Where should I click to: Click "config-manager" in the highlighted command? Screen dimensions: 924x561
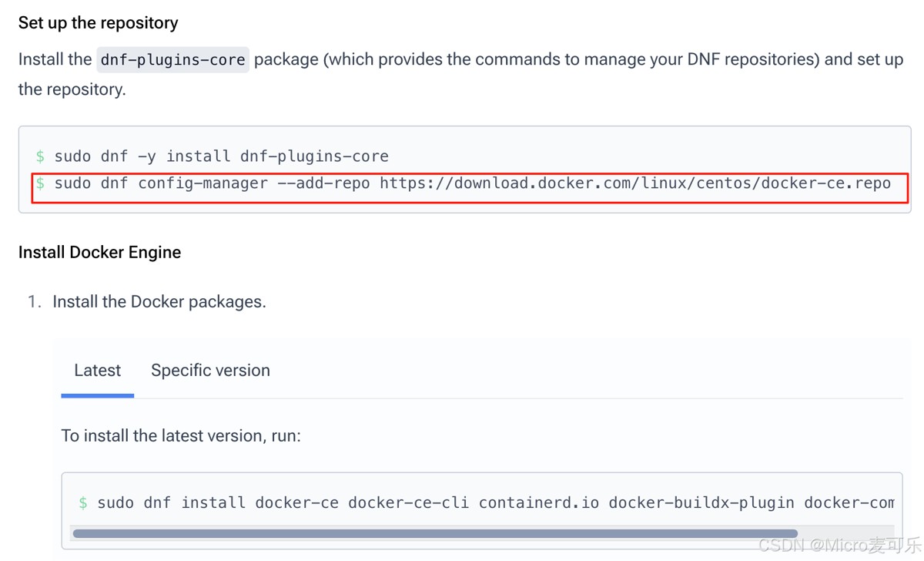click(203, 183)
